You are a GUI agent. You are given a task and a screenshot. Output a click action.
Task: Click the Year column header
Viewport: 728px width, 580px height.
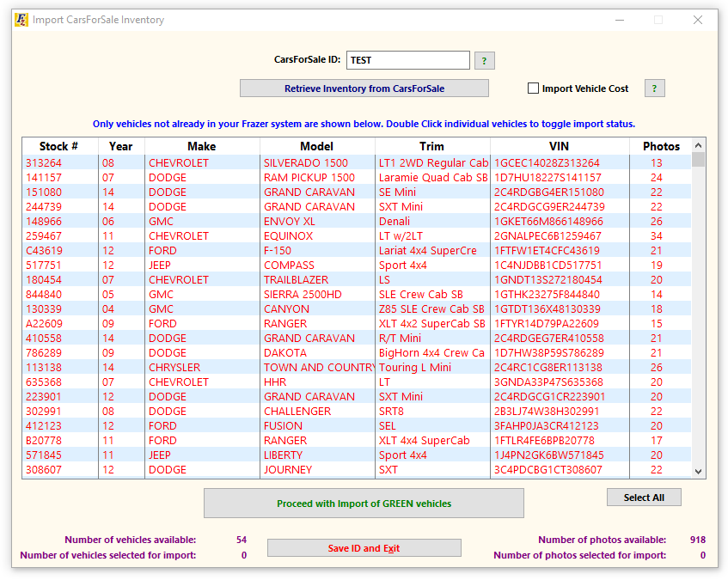(x=120, y=146)
